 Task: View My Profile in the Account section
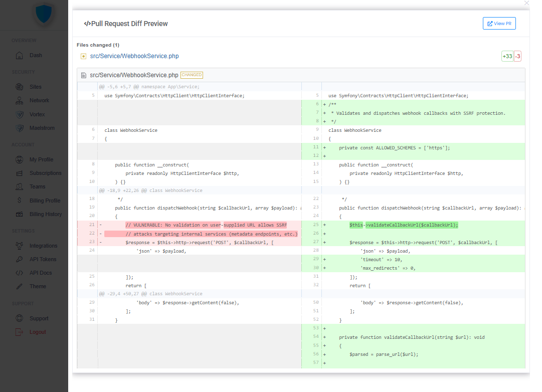tap(42, 159)
